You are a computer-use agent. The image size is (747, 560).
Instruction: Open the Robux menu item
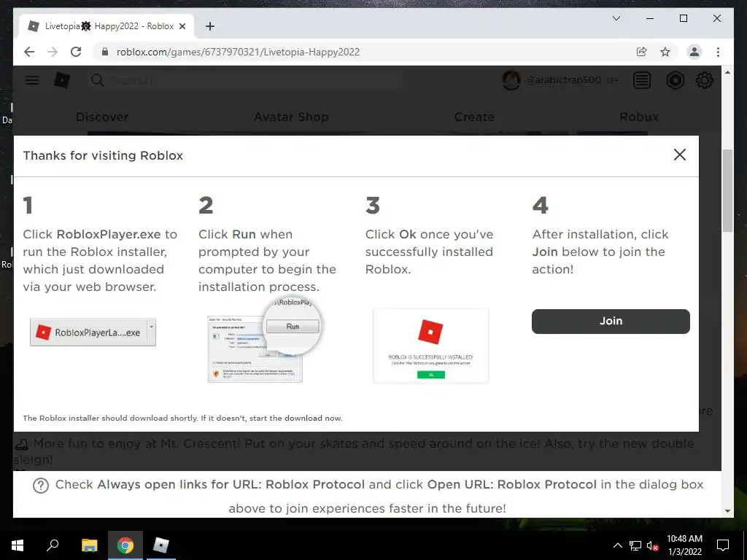point(639,117)
